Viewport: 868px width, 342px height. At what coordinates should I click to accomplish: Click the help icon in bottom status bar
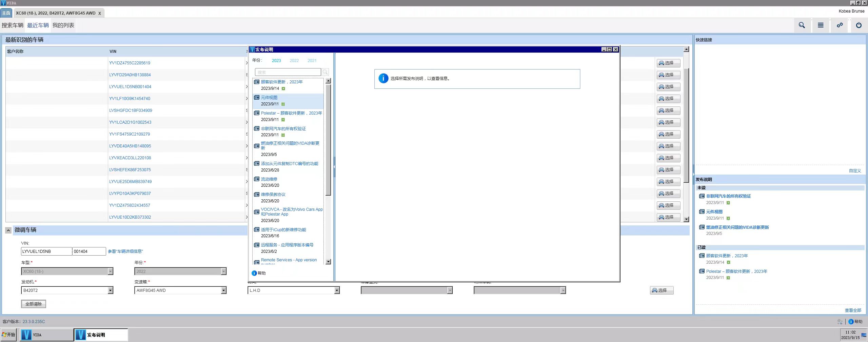(851, 322)
